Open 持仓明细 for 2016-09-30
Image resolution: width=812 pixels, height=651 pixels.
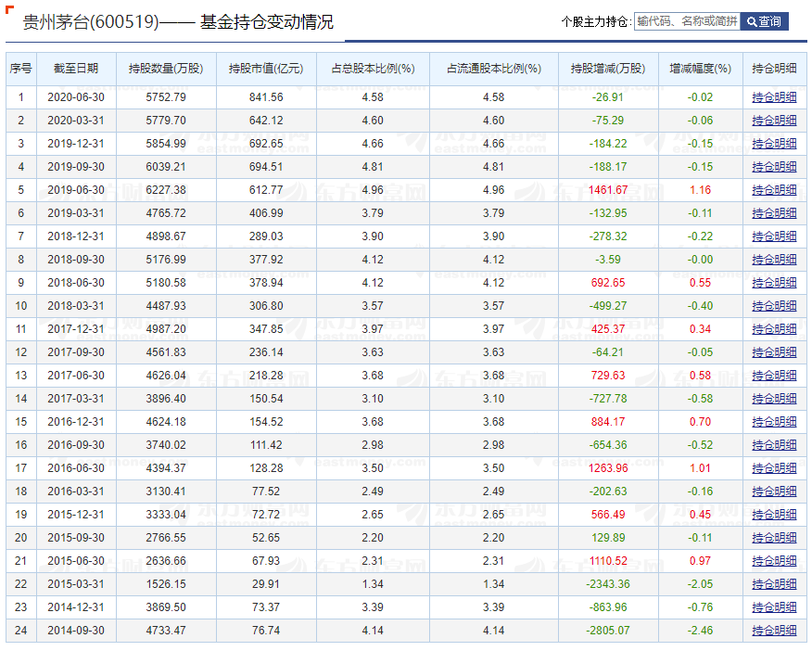click(x=774, y=445)
